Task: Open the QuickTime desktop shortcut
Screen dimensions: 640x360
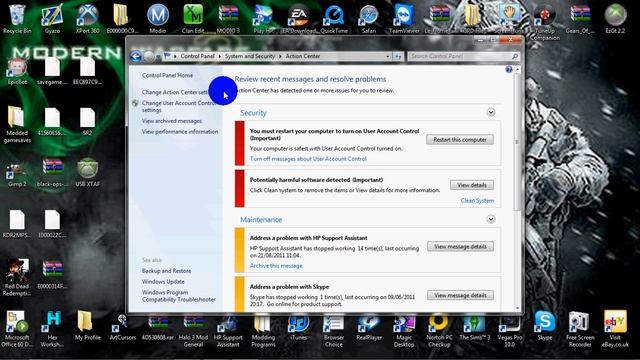Action: point(334,18)
